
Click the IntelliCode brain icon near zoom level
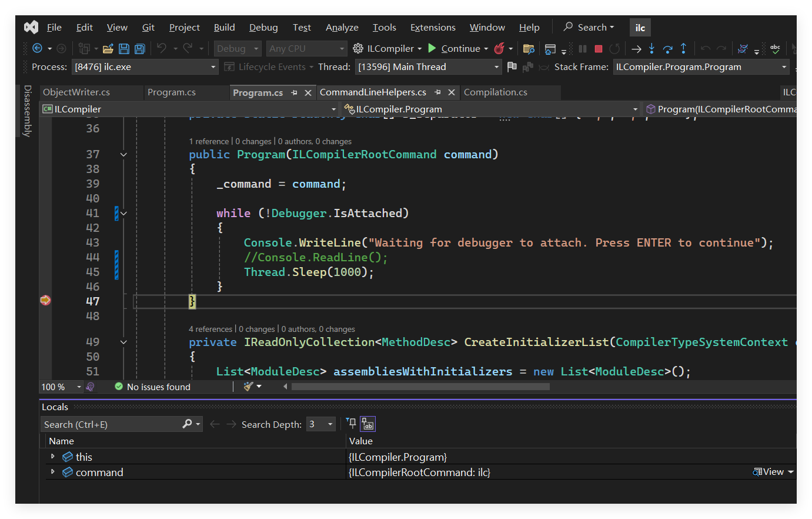click(x=91, y=387)
